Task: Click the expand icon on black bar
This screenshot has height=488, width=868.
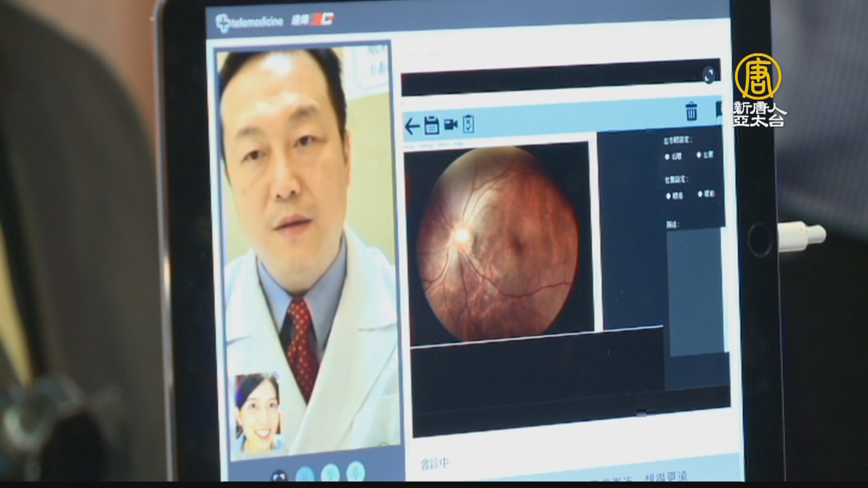Action: 709,75
